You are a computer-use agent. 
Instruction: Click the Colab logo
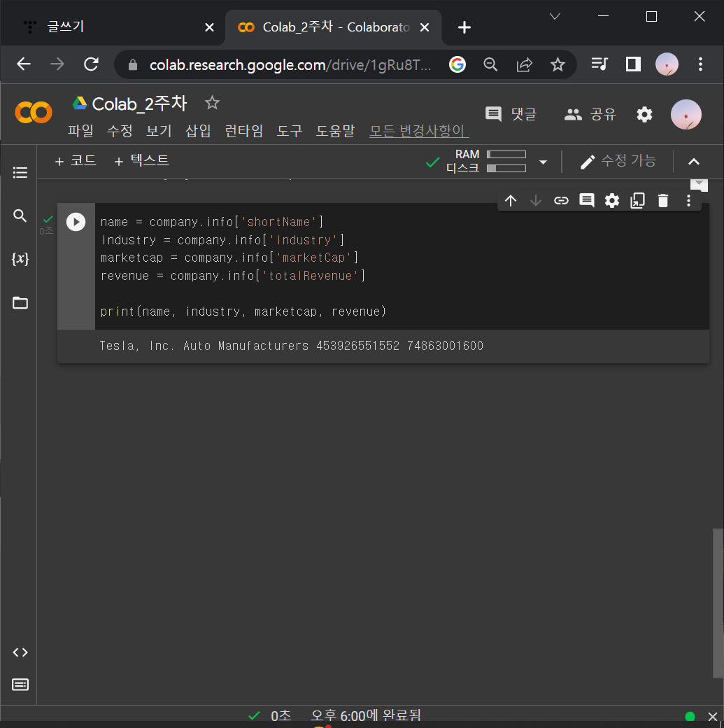click(x=34, y=113)
